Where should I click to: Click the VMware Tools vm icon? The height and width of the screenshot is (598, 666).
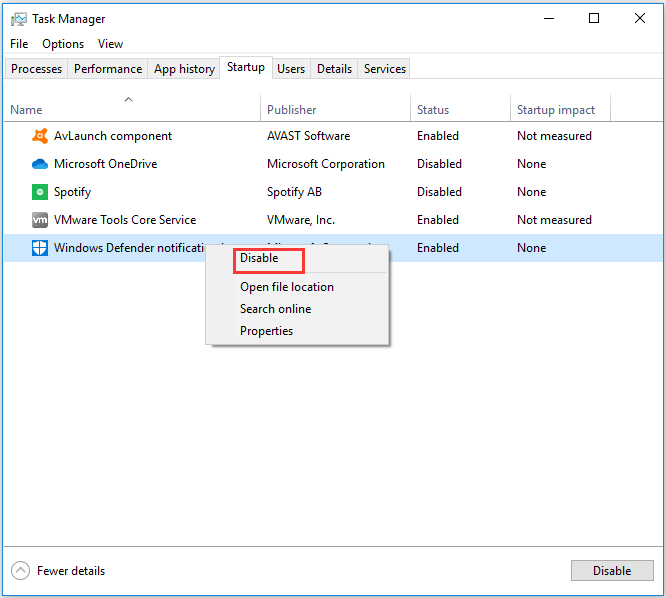[40, 220]
